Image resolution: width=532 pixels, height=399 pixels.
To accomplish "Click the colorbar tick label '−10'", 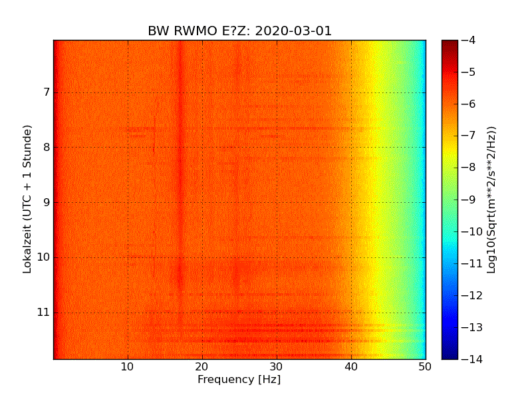I will click(x=472, y=231).
